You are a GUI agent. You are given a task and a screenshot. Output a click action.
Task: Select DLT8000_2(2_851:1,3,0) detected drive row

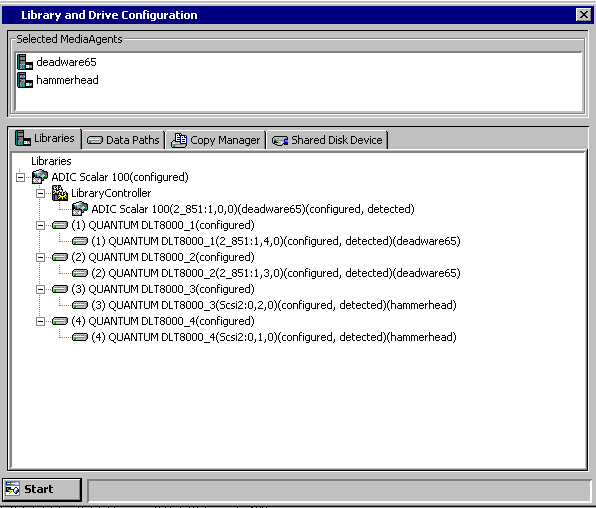(x=276, y=273)
